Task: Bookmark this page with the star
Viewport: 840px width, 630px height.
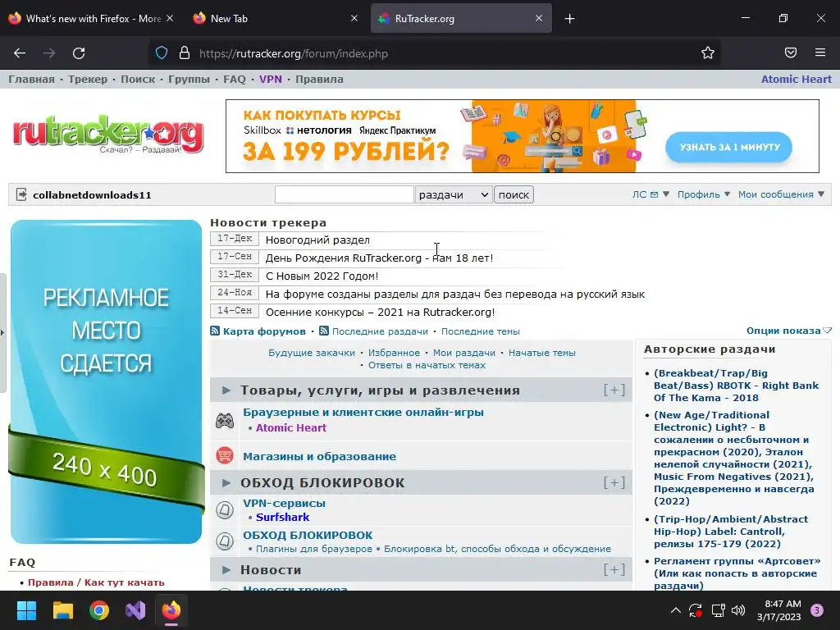Action: point(708,53)
